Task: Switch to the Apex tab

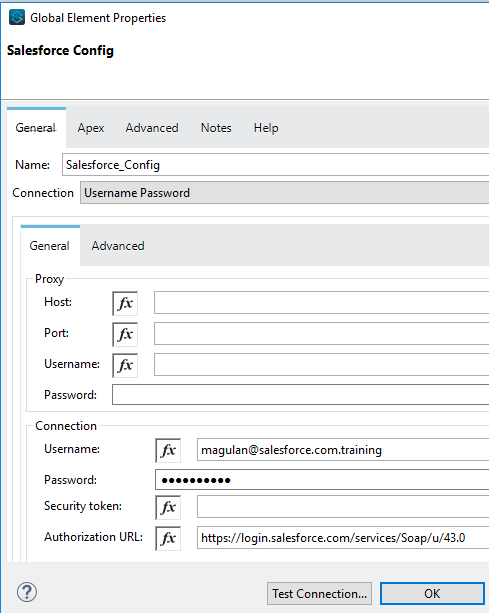Action: [91, 128]
